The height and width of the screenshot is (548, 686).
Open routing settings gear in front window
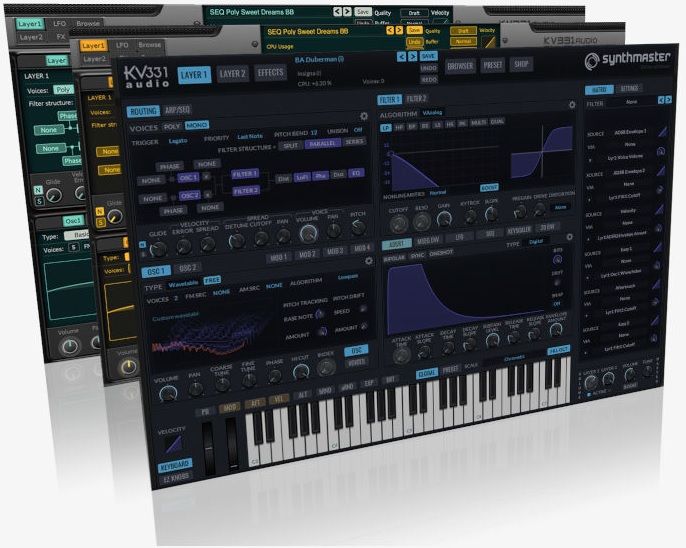pyautogui.click(x=364, y=116)
